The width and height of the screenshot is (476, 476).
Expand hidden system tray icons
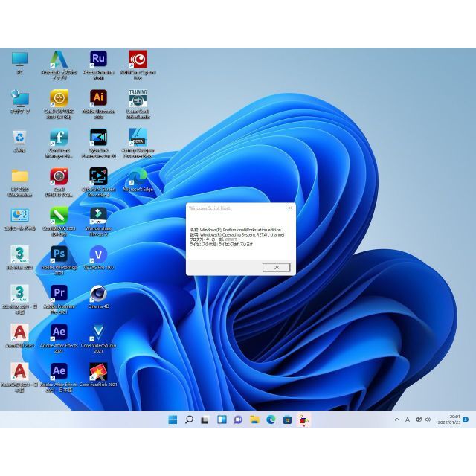[x=396, y=419]
